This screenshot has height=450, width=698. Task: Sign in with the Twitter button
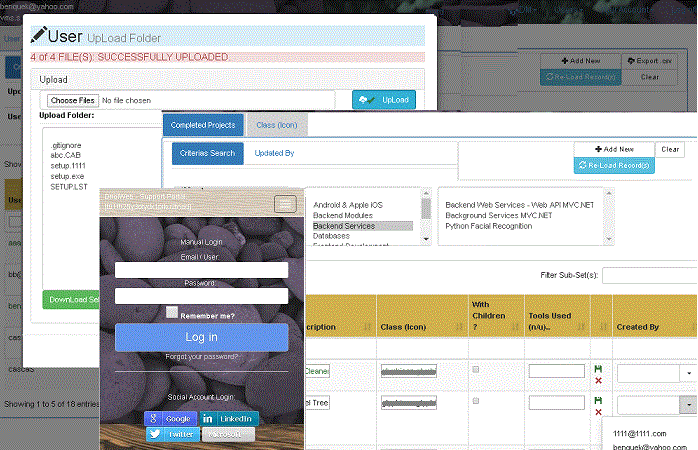pyautogui.click(x=169, y=435)
